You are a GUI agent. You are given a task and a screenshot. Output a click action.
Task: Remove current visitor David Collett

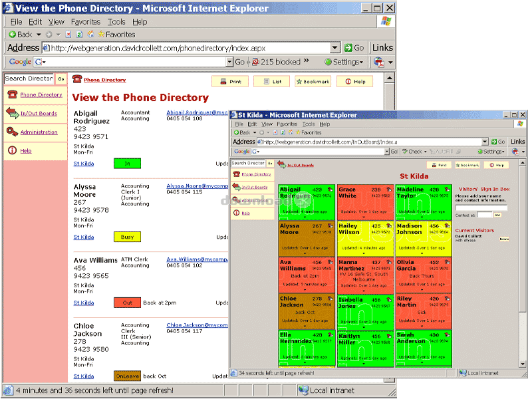[504, 239]
